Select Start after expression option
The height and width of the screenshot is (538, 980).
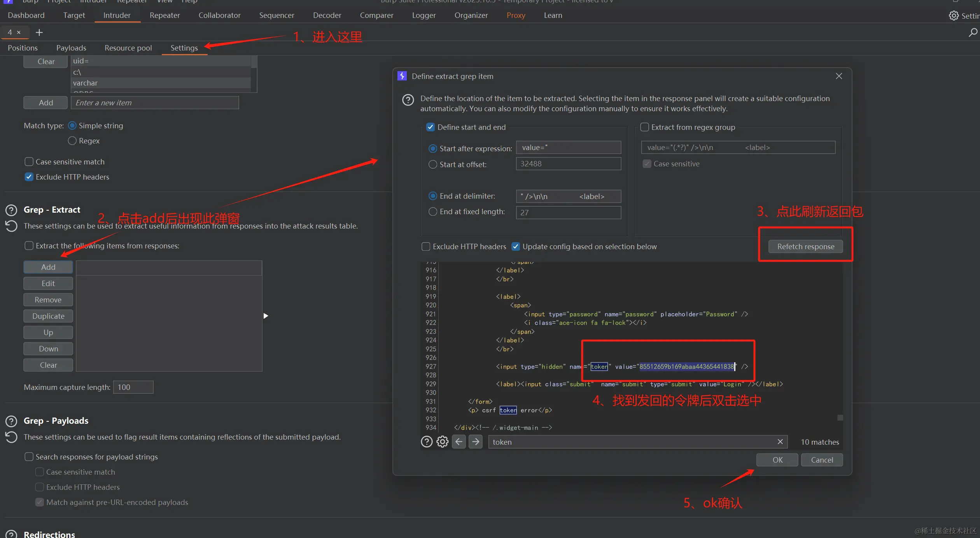(433, 148)
